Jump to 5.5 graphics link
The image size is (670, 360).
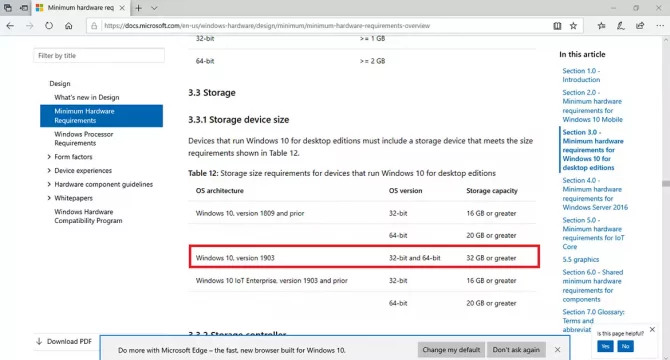point(581,259)
